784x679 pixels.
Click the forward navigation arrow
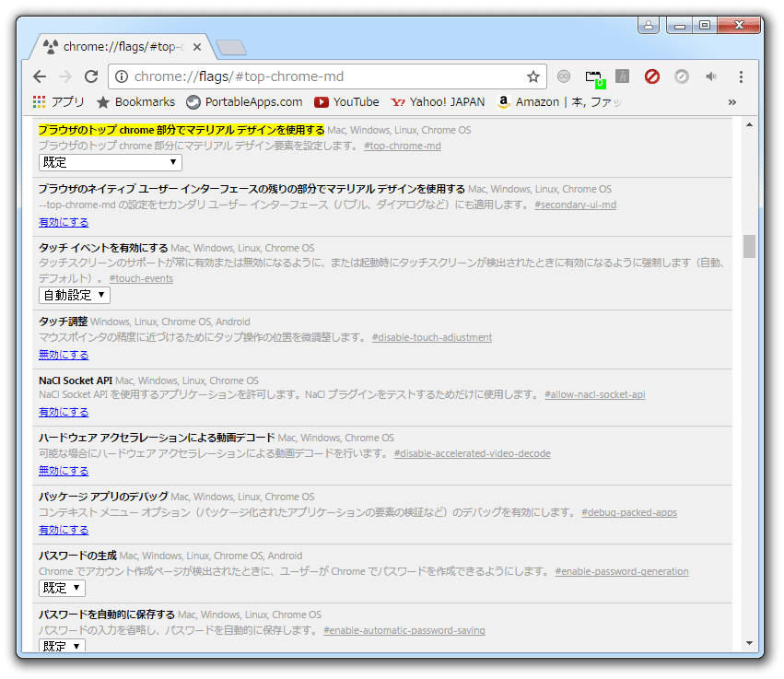click(x=65, y=76)
